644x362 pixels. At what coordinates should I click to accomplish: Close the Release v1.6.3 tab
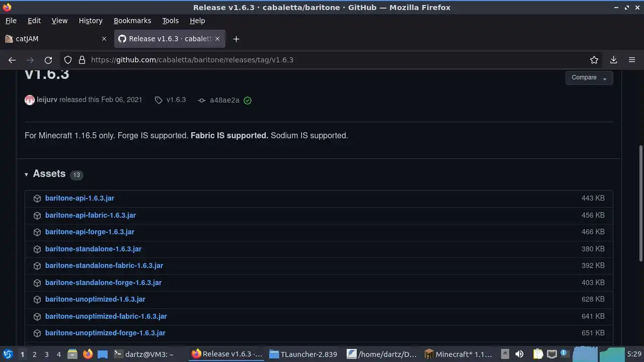pyautogui.click(x=218, y=39)
